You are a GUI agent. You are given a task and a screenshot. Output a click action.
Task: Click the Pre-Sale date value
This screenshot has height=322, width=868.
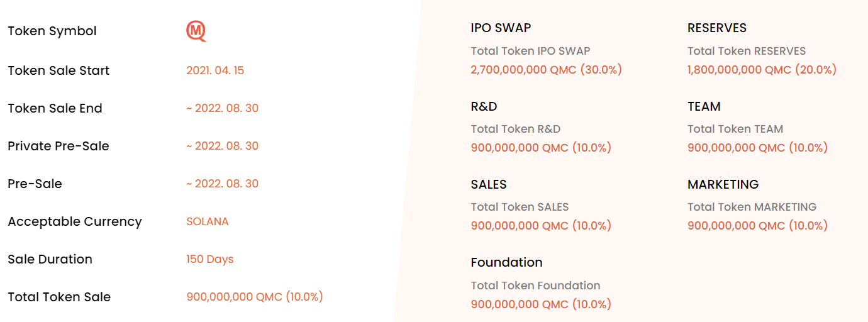[222, 184]
